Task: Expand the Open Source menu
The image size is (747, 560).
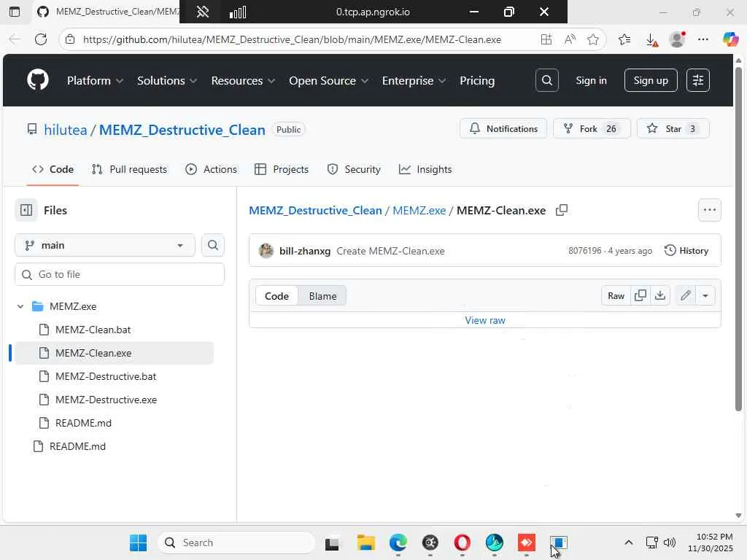Action: pyautogui.click(x=329, y=80)
